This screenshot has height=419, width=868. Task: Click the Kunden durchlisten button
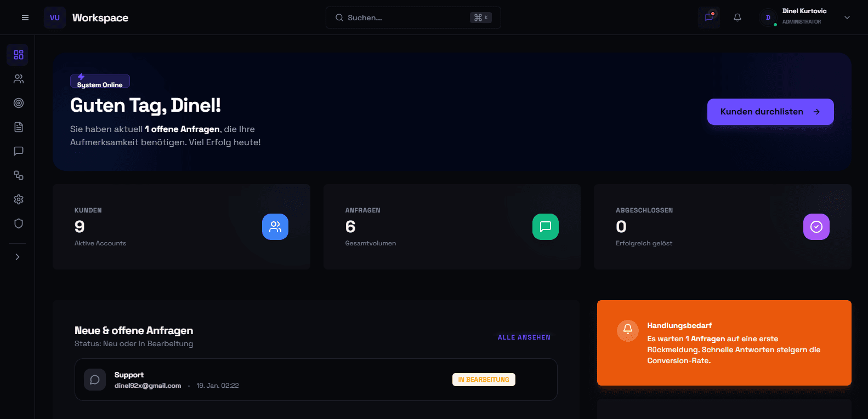770,112
